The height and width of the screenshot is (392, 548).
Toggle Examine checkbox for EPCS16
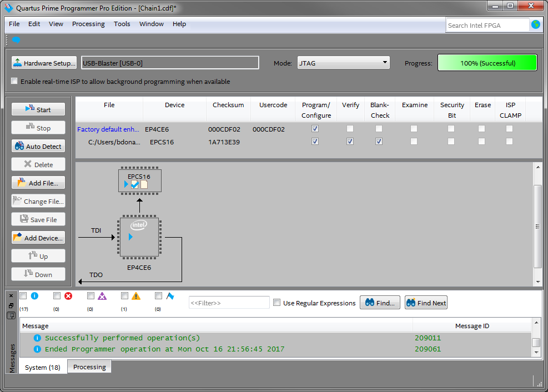coord(414,141)
